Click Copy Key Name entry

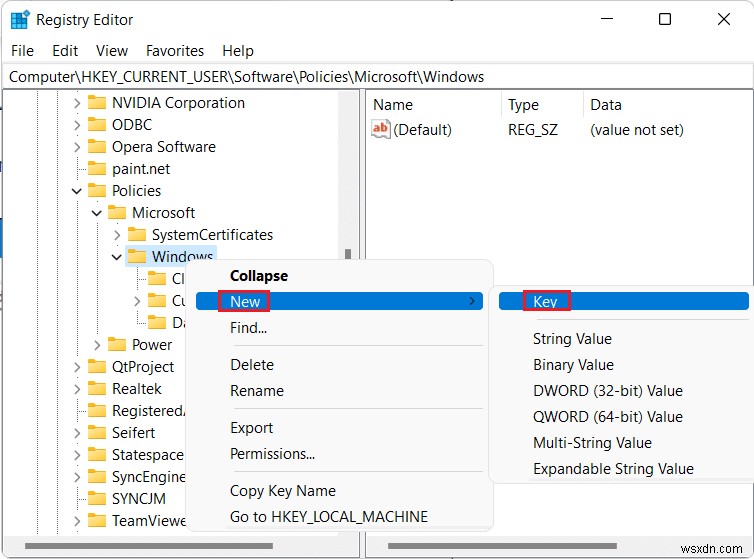point(283,491)
